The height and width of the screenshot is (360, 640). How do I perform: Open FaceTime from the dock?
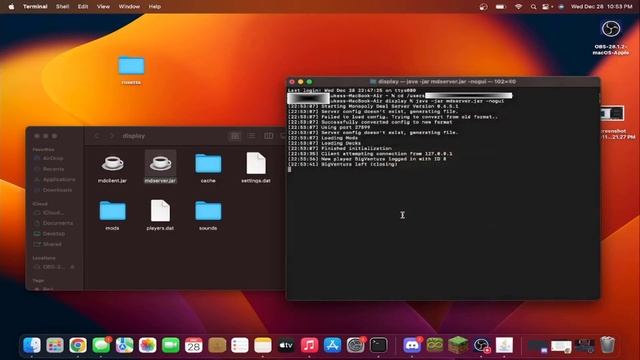[171, 345]
